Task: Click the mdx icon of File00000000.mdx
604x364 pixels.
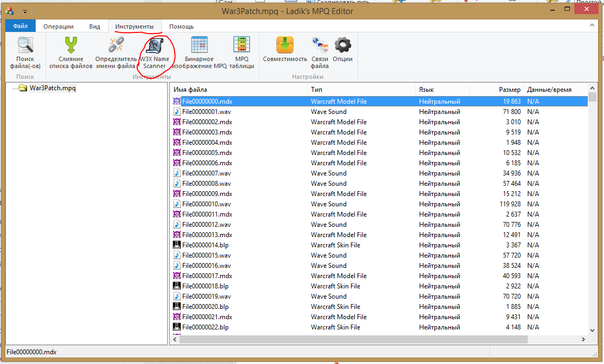Action: (x=177, y=101)
